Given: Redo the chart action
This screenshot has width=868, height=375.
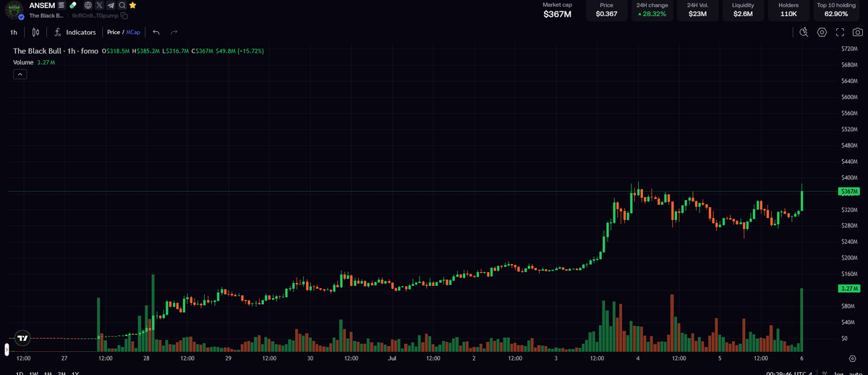Looking at the screenshot, I should pos(174,33).
